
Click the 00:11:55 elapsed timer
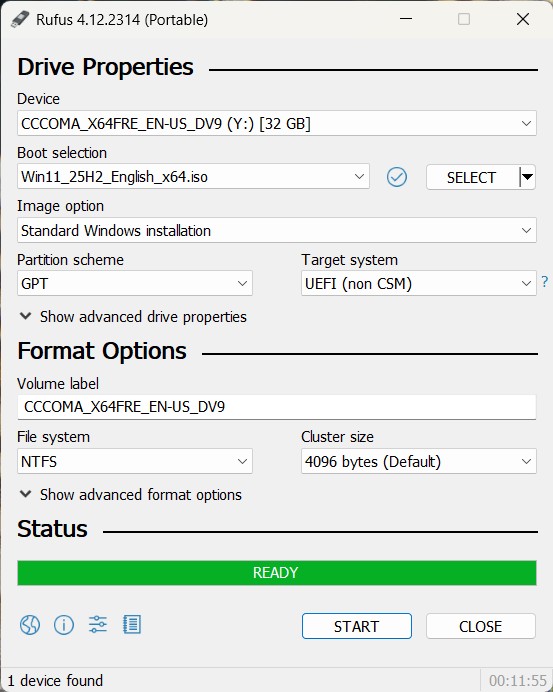pyautogui.click(x=518, y=681)
